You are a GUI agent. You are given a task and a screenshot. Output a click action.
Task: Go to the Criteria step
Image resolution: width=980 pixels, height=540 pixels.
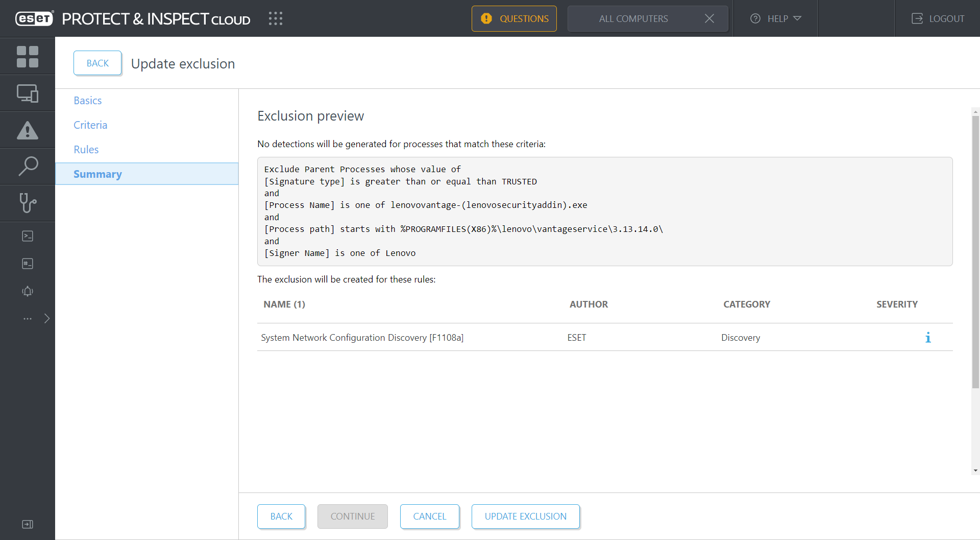(90, 125)
